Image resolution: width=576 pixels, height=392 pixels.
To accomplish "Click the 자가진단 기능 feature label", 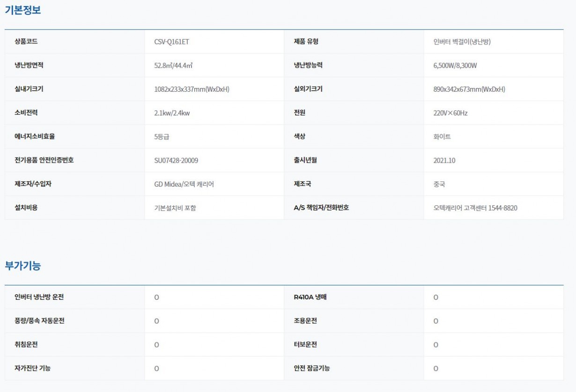I will 33,368.
